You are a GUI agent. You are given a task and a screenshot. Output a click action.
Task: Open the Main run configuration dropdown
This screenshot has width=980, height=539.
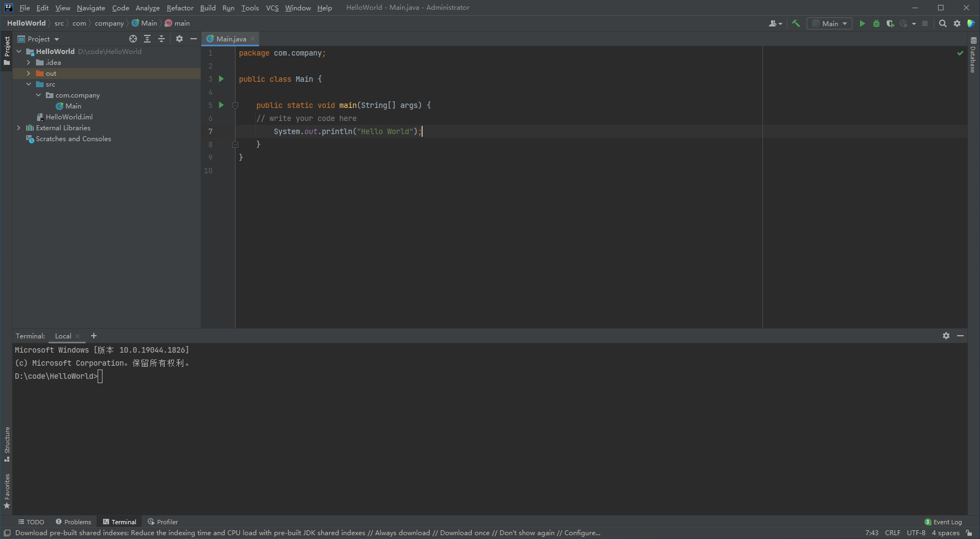point(829,23)
